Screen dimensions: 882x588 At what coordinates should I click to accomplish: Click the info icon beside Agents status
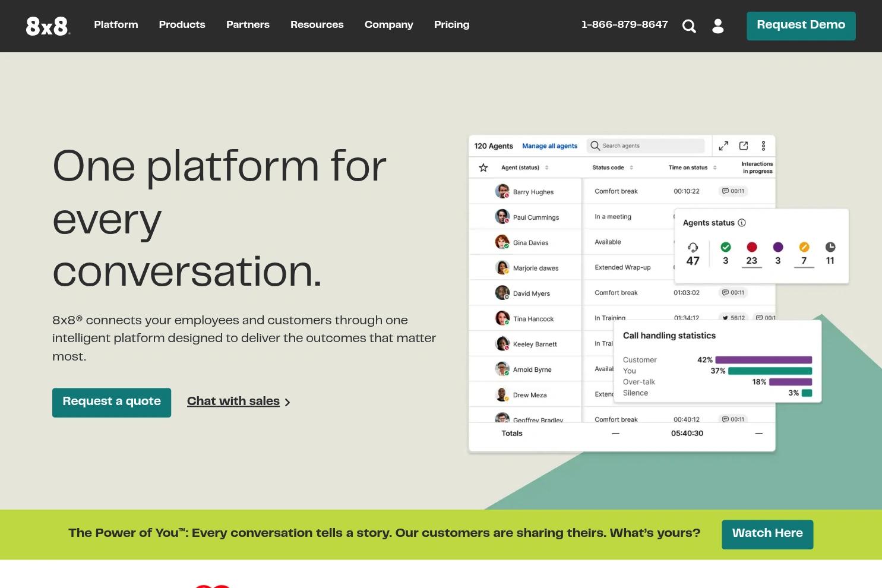(742, 223)
